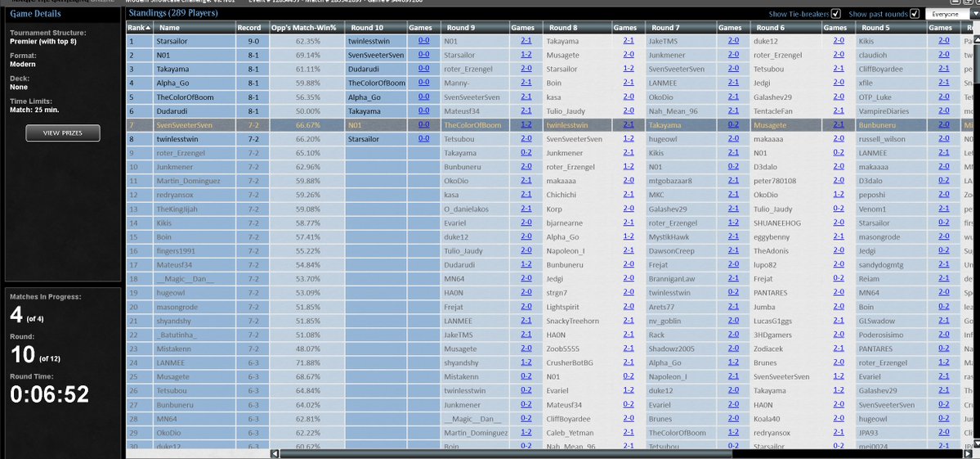Select twinlesstwin in the Name column, rank 8
The width and height of the screenshot is (980, 459).
click(x=177, y=139)
